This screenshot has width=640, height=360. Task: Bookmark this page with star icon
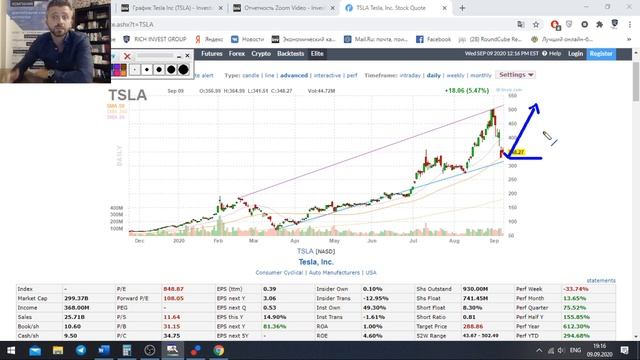pos(536,25)
